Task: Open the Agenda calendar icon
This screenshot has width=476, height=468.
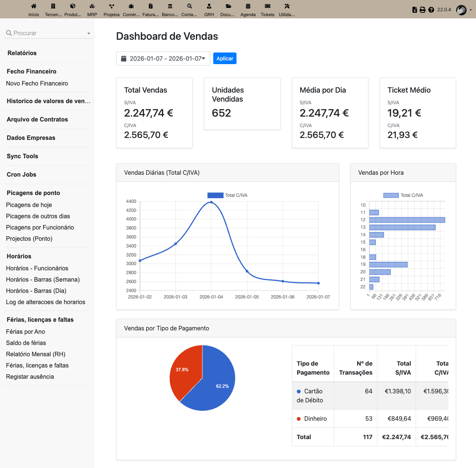Action: (x=248, y=6)
